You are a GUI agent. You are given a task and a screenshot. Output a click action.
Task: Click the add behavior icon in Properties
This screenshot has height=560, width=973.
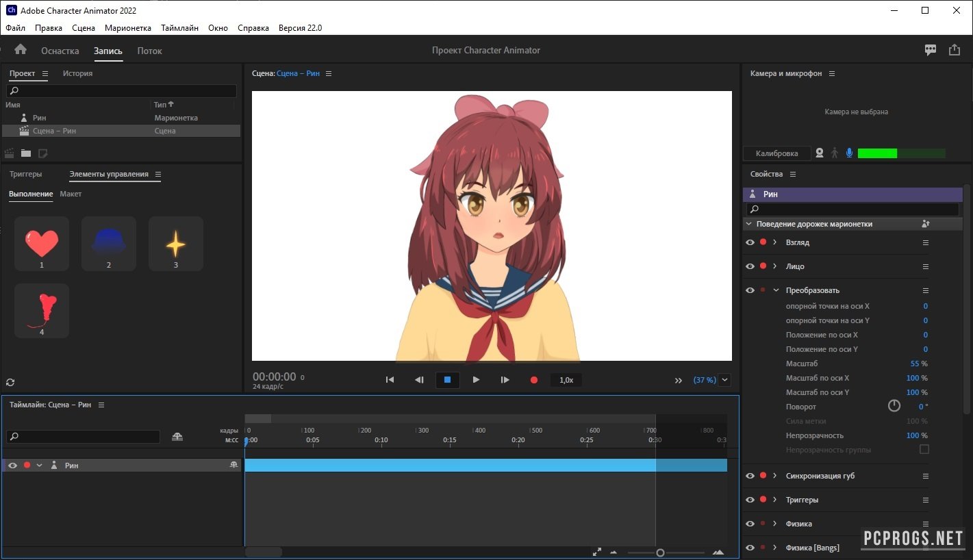point(926,224)
